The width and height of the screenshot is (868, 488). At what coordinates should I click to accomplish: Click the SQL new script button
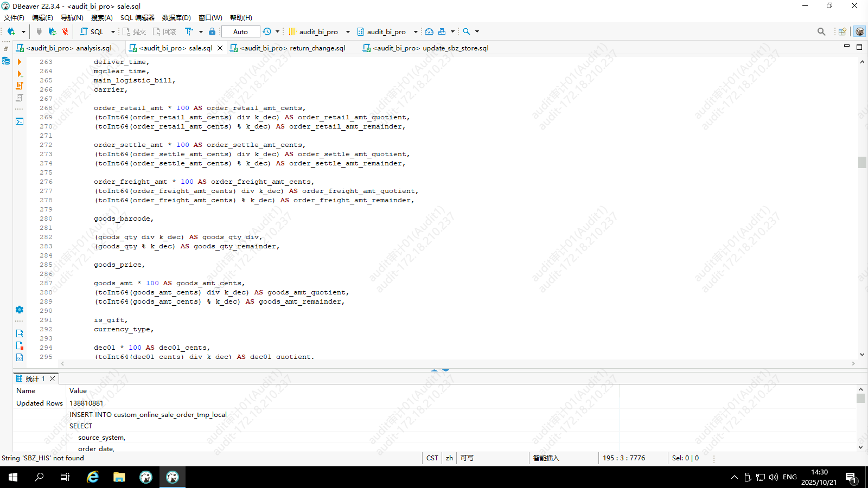tap(92, 31)
